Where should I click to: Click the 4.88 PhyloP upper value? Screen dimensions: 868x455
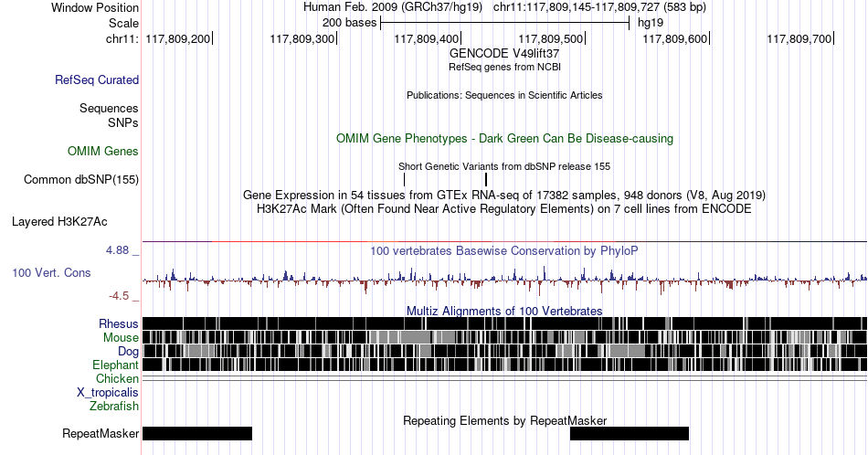(x=117, y=249)
